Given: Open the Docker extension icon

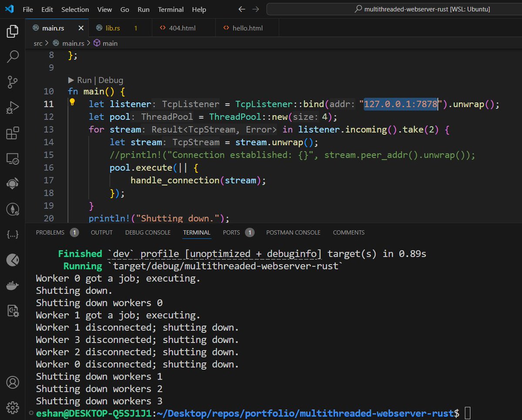Looking at the screenshot, I should [12, 286].
